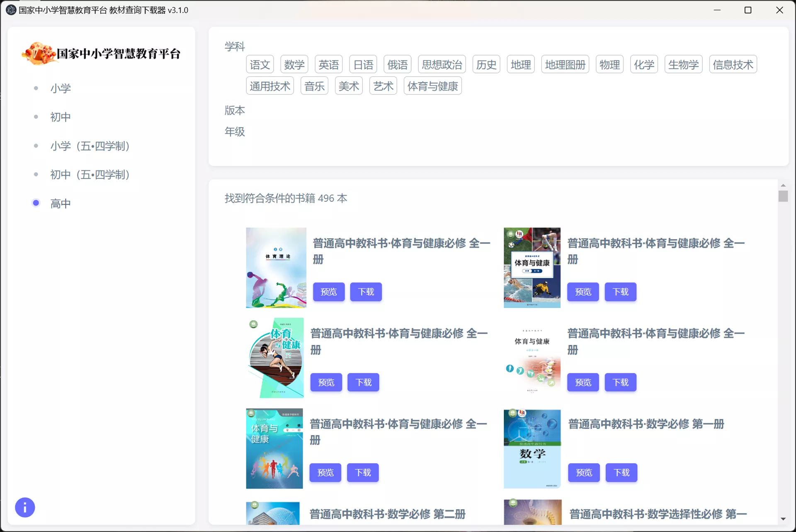Click the scrollbar up arrow
796x532 pixels.
[x=783, y=185]
